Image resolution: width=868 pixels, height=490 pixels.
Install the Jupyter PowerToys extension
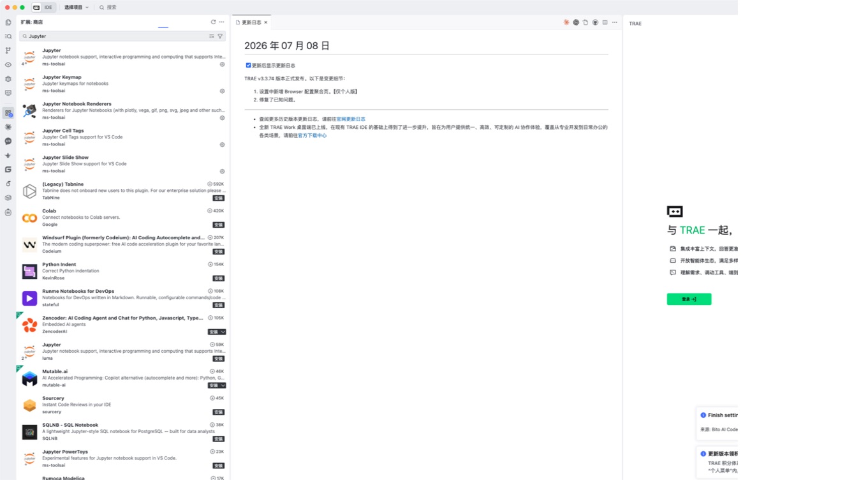(219, 466)
